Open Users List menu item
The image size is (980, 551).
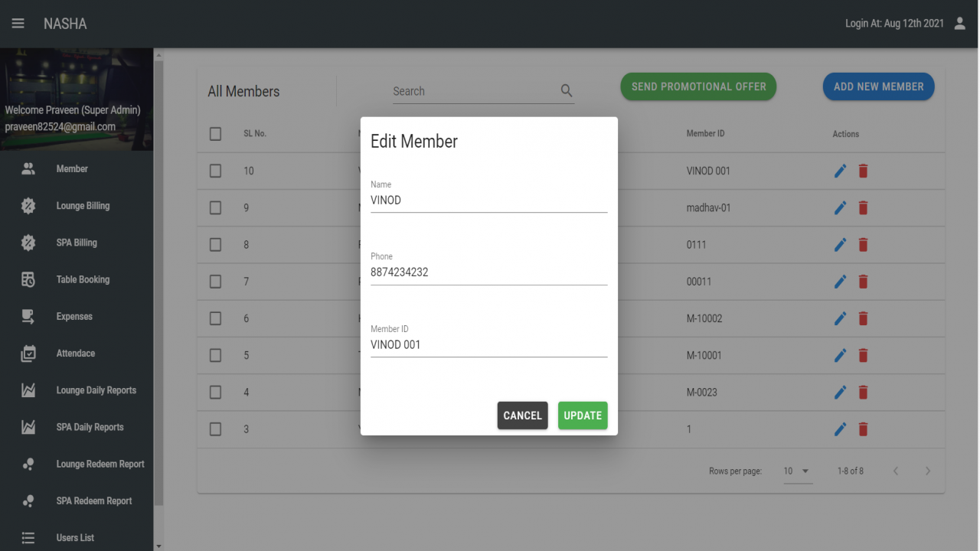(x=77, y=537)
